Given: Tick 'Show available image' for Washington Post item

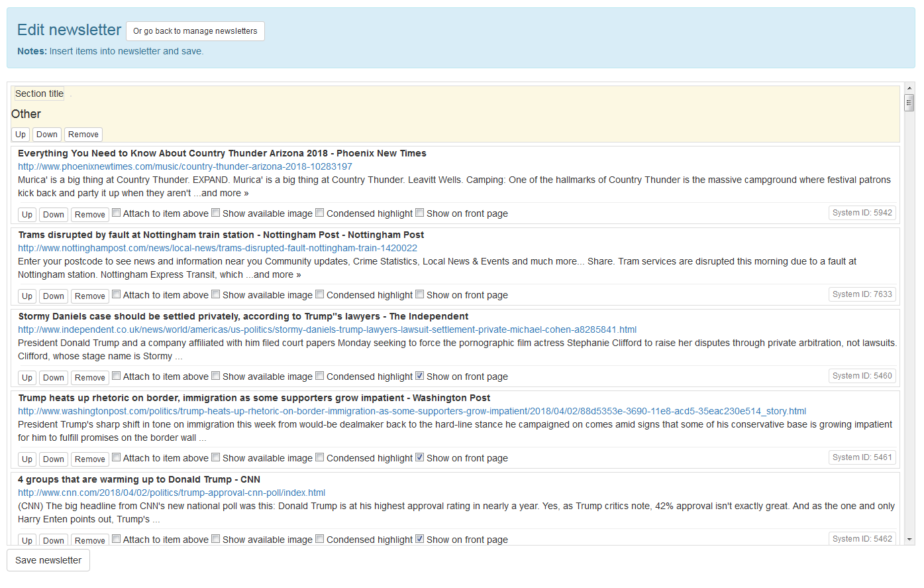Looking at the screenshot, I should pos(215,457).
